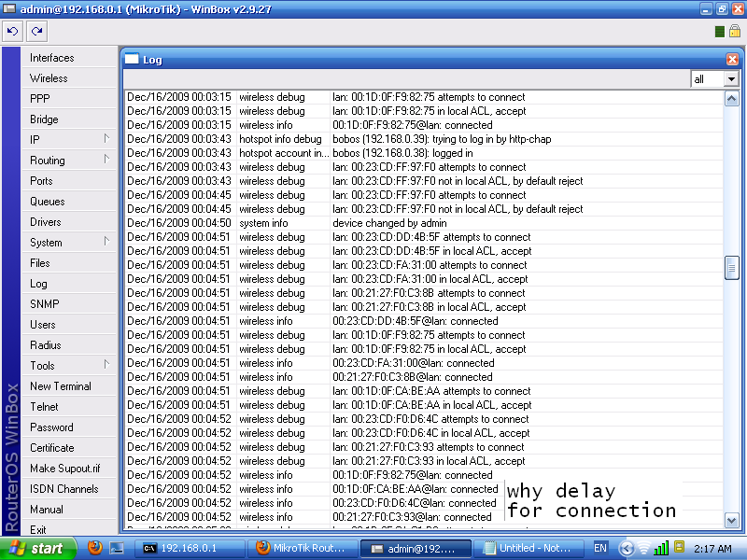The width and height of the screenshot is (747, 560).
Task: Open the Queues menu item
Action: pos(69,202)
